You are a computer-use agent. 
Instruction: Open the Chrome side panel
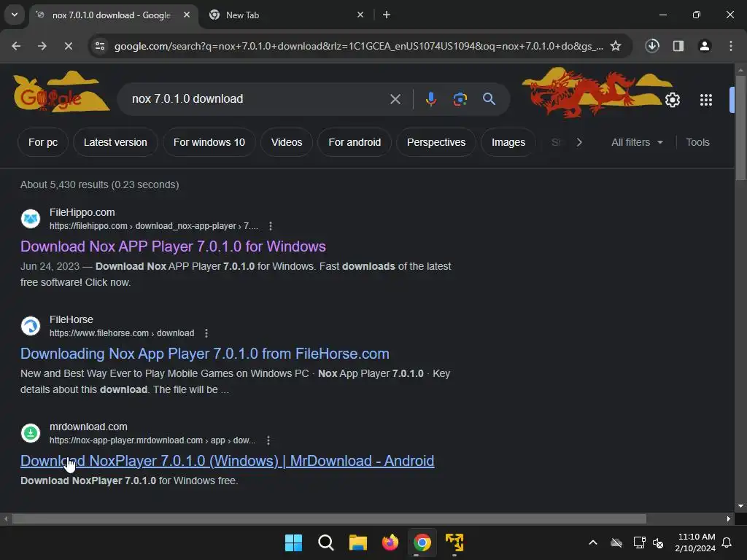[678, 46]
